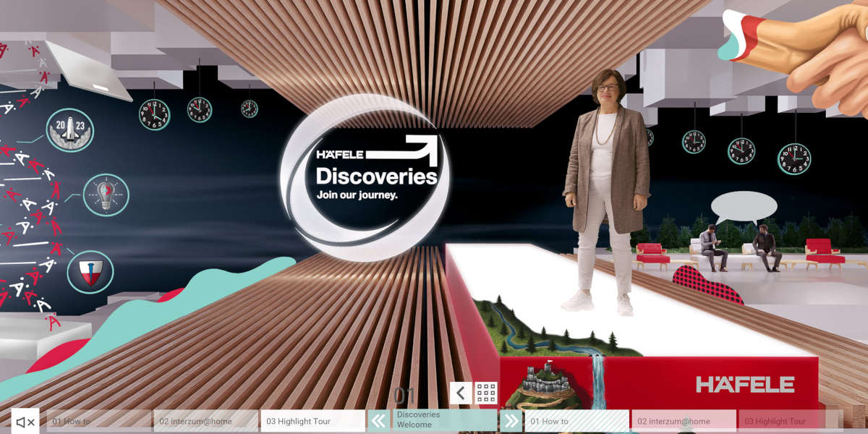Select the white 03 Highlight Tour tab

(x=312, y=421)
